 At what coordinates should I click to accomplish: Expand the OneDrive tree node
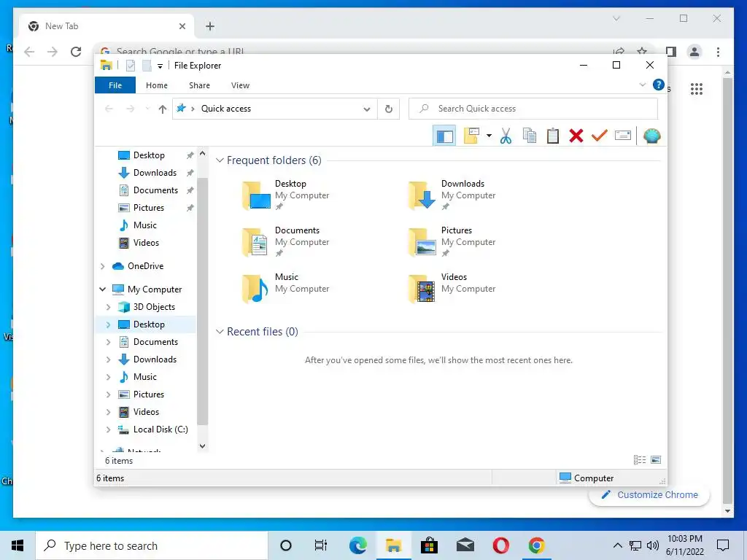point(102,266)
